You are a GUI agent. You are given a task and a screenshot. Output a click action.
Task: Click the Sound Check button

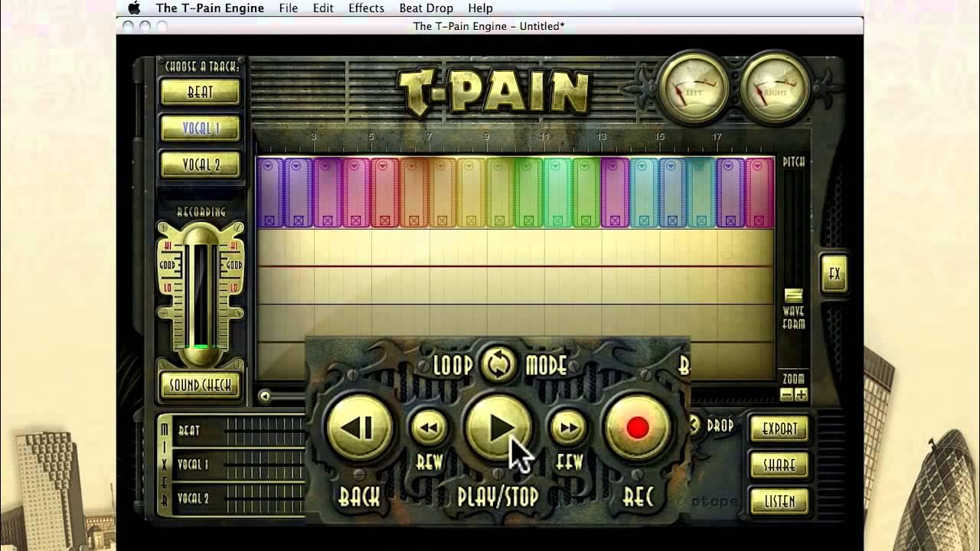(x=200, y=386)
